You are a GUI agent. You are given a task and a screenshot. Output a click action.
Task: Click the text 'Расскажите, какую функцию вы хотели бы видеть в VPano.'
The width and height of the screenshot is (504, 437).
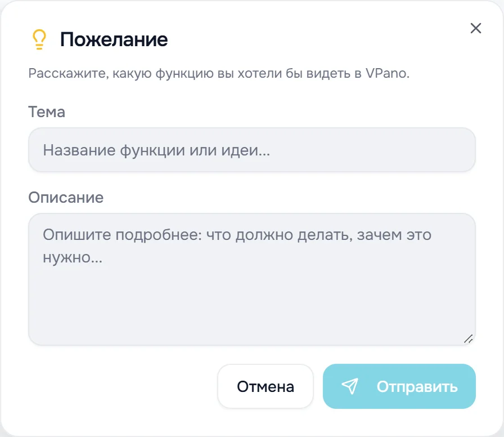point(219,73)
